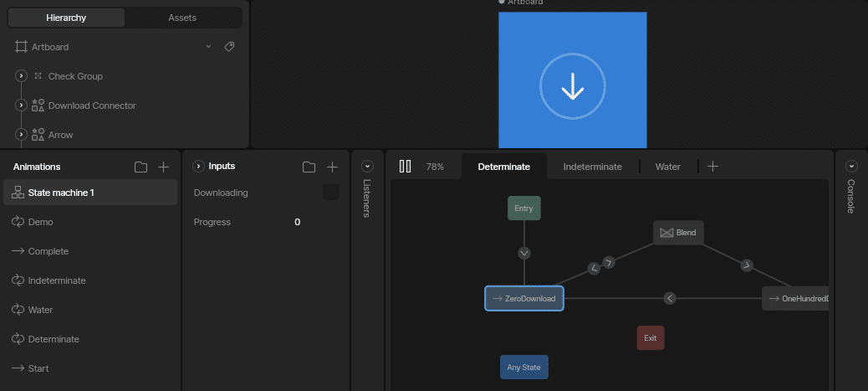This screenshot has width=868, height=391.
Task: Open the Water layer tab
Action: [667, 167]
